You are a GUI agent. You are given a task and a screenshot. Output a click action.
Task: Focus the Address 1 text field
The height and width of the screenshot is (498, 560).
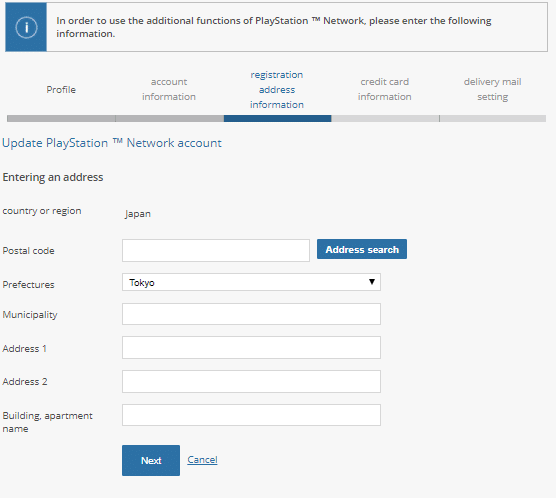(251, 347)
